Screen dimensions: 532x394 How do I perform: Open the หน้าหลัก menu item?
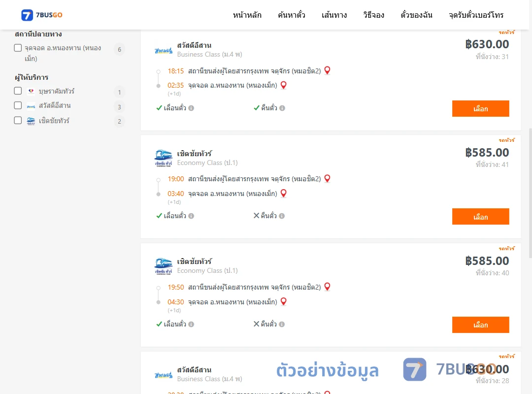click(x=247, y=15)
